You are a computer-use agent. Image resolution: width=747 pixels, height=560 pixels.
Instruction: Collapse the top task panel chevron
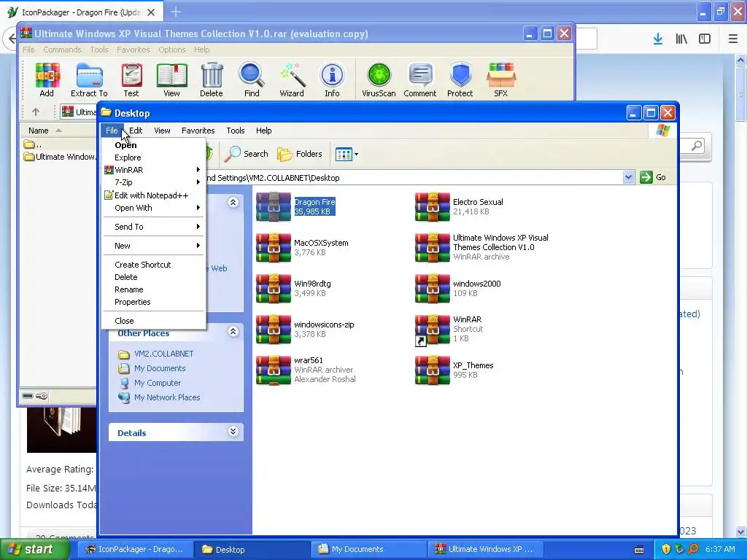233,203
